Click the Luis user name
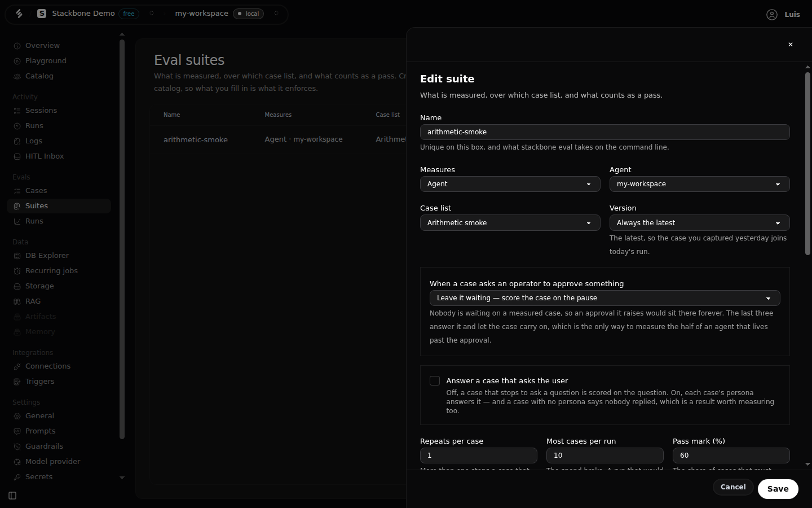Screen dimensions: 812x508 (x=792, y=15)
